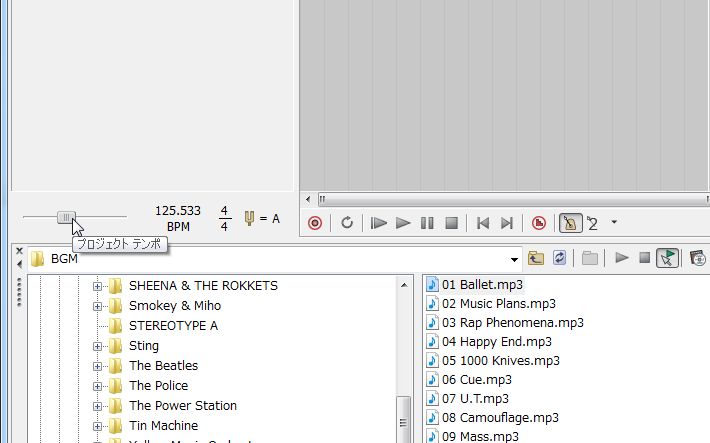The height and width of the screenshot is (443, 710).
Task: Expand the Sting folder node
Action: (97, 346)
